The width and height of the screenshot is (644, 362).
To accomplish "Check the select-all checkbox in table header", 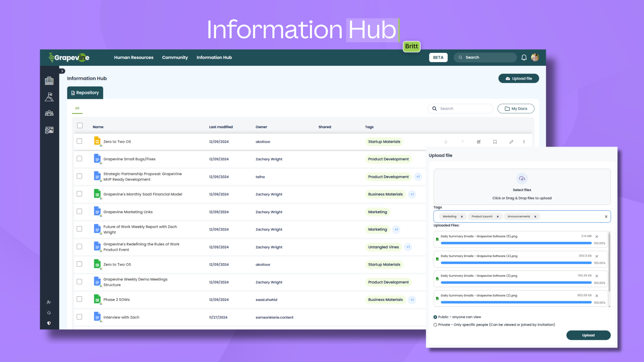I will pos(80,126).
